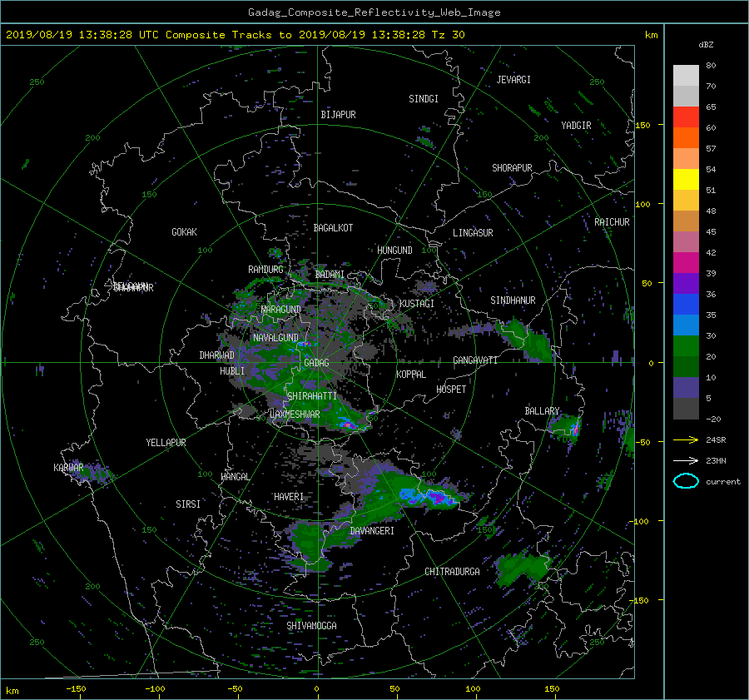Click the yellow 24SR arrow legend icon

click(x=686, y=440)
